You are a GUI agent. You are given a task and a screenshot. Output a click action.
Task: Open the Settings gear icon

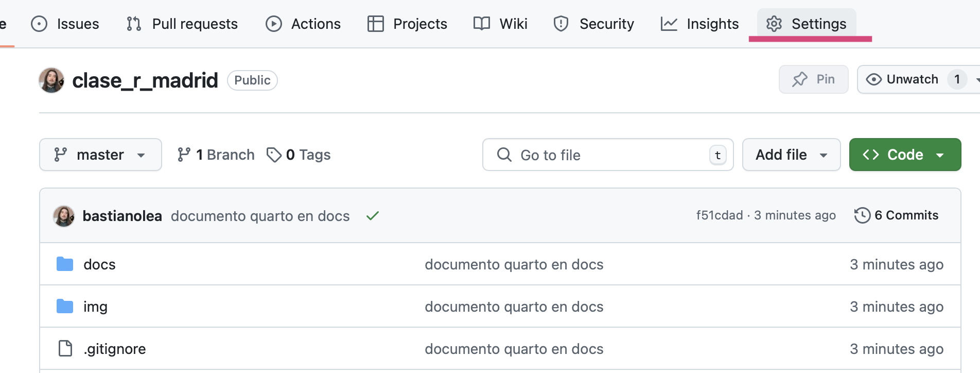pyautogui.click(x=774, y=24)
